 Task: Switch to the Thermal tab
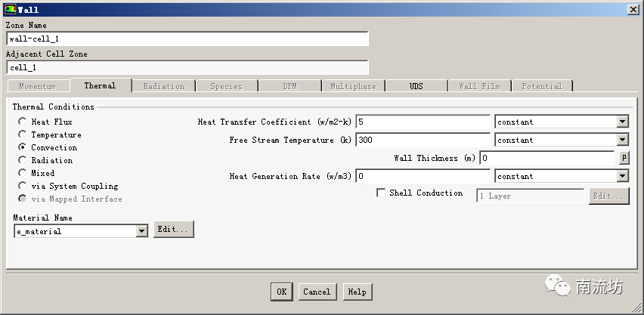coord(100,86)
